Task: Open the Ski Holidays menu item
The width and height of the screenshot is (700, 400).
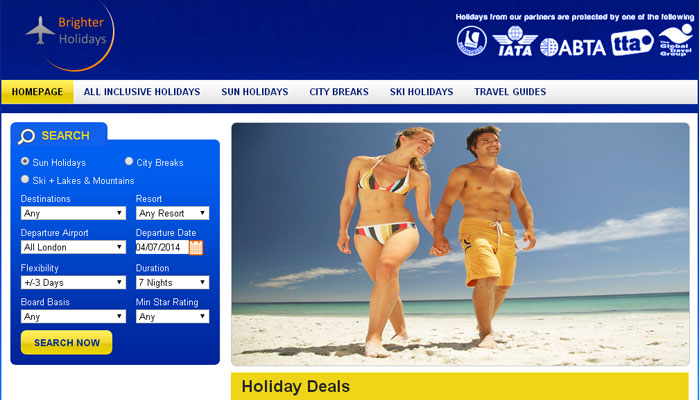Action: click(421, 92)
